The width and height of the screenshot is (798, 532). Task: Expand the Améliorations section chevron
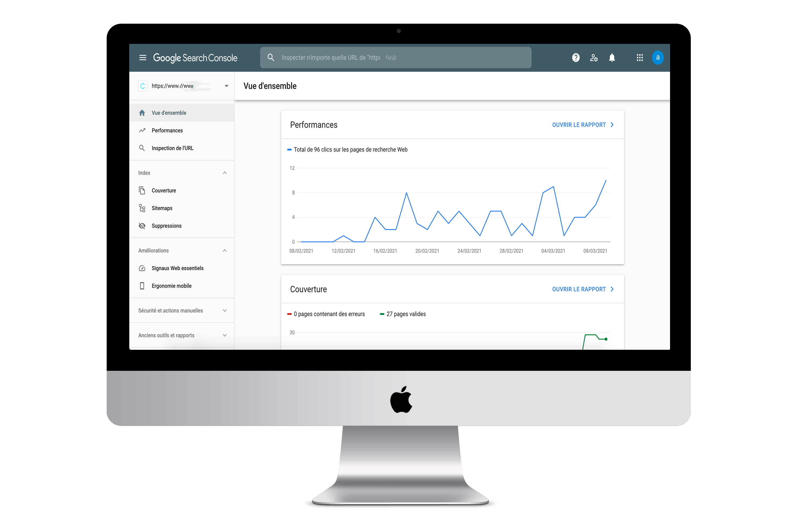click(225, 250)
